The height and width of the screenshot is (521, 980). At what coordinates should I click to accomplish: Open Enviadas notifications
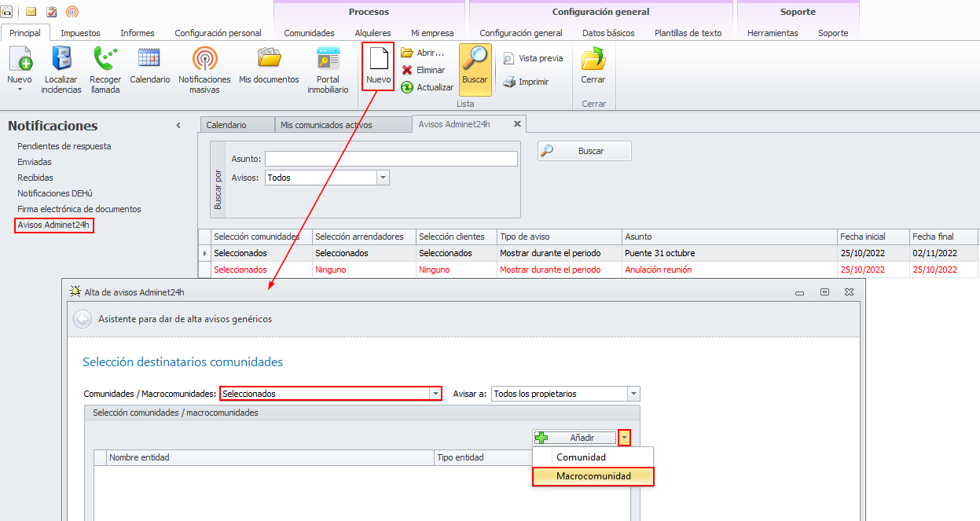pos(35,162)
